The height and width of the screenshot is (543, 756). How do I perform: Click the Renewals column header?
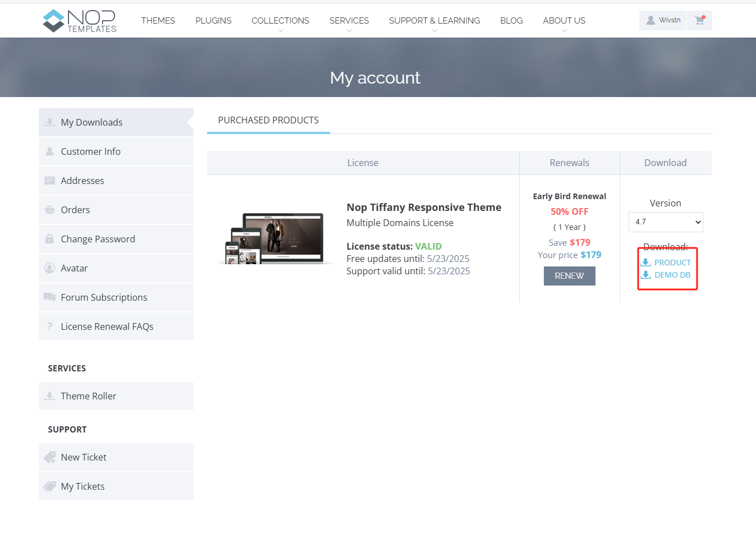(x=570, y=163)
